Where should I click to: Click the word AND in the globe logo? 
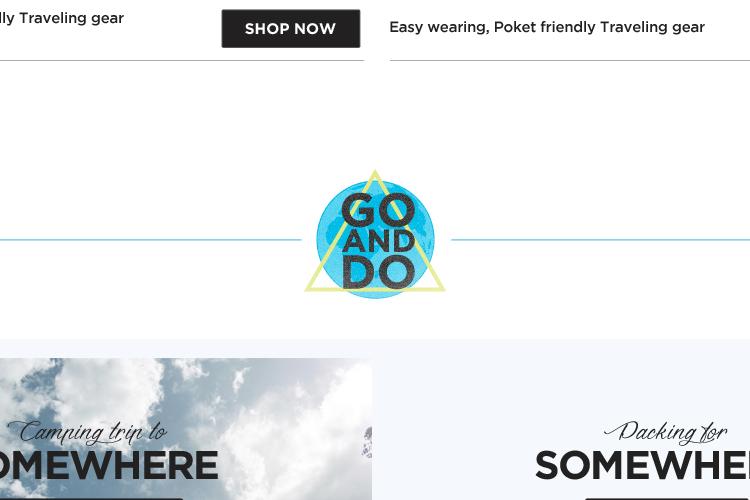378,241
